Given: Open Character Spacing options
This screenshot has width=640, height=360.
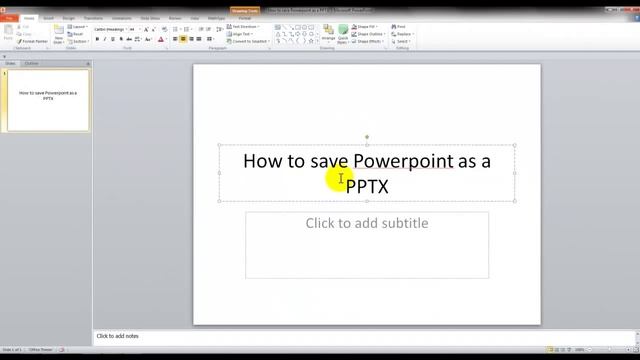Looking at the screenshot, I should (138, 39).
